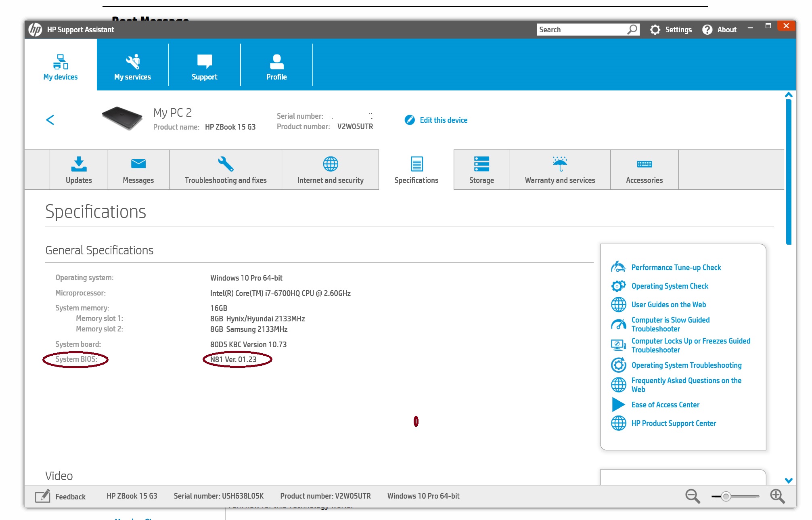This screenshot has height=520, width=812.
Task: Click the vertical scrollbar thumb
Action: pos(789,172)
